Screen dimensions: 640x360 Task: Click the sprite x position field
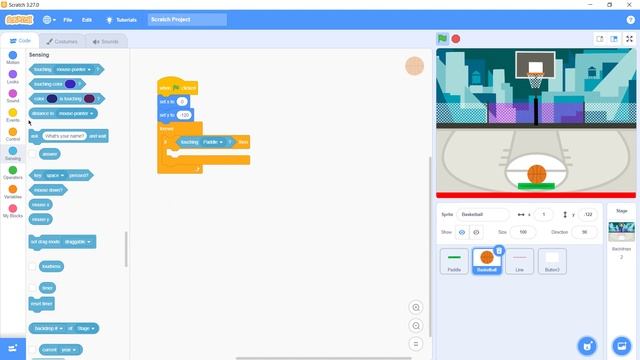tap(543, 214)
